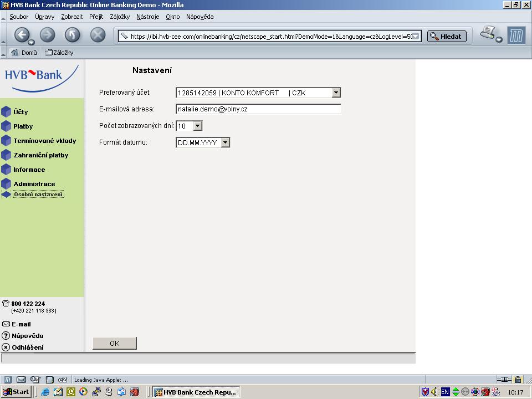
Task: Stop loading with the Stop button
Action: 98,34
